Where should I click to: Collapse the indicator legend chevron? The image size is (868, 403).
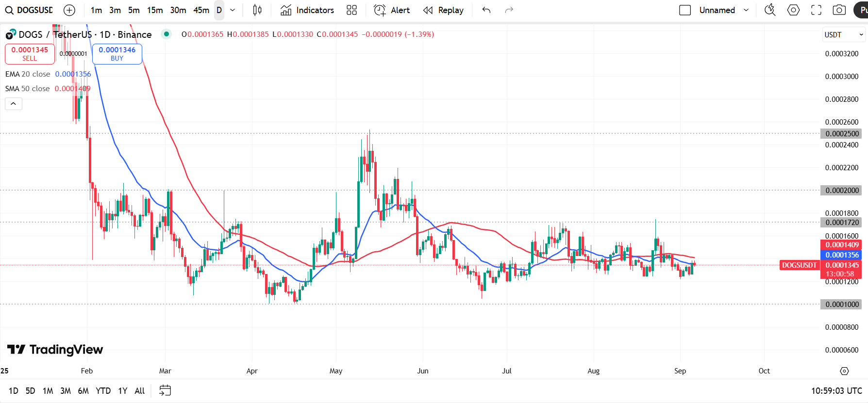point(14,104)
